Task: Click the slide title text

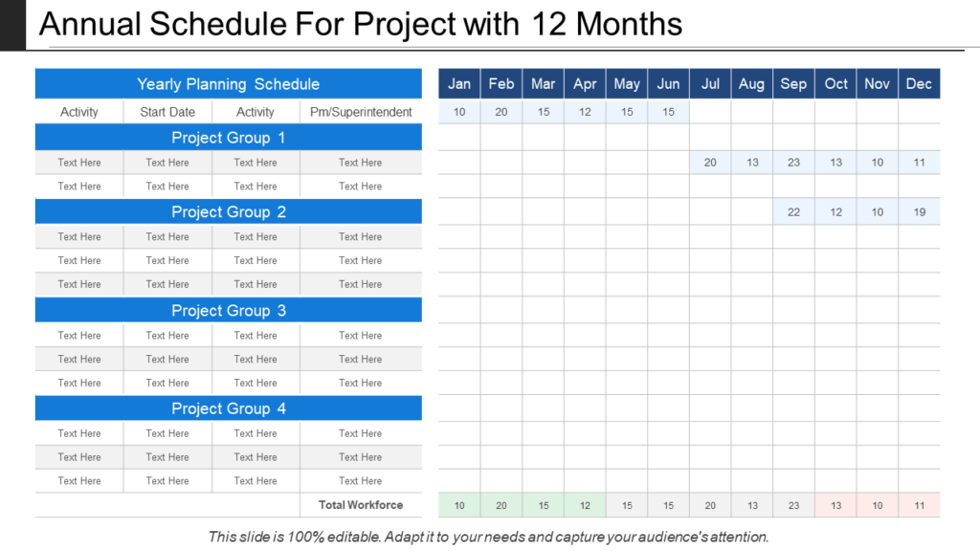Action: click(x=361, y=24)
